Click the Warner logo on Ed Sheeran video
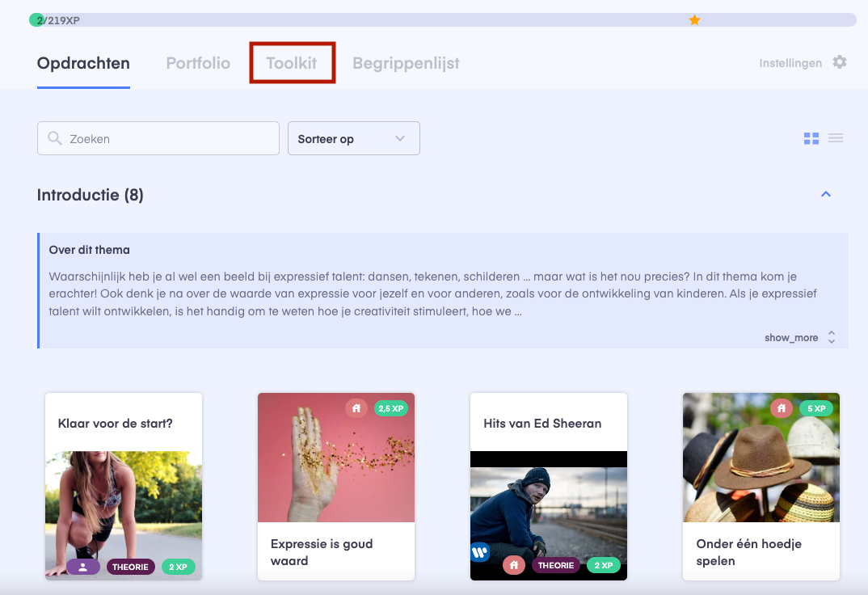 click(x=479, y=552)
